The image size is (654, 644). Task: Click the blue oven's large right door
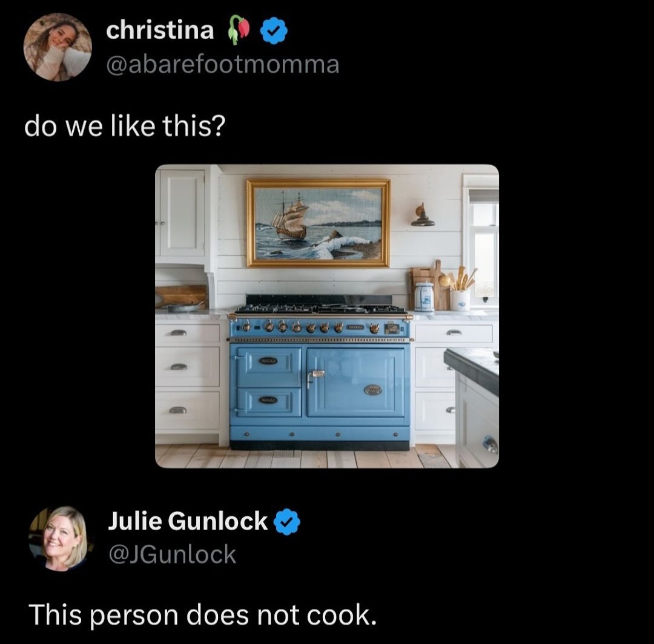(355, 382)
